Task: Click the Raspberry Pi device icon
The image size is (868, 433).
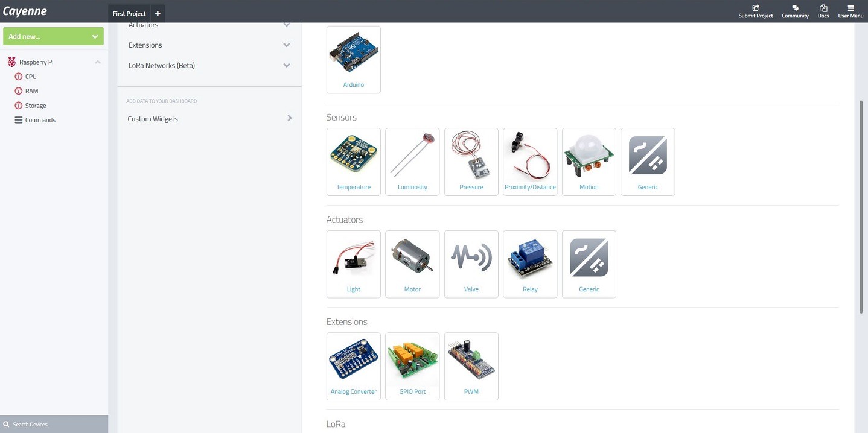Action: pyautogui.click(x=11, y=62)
